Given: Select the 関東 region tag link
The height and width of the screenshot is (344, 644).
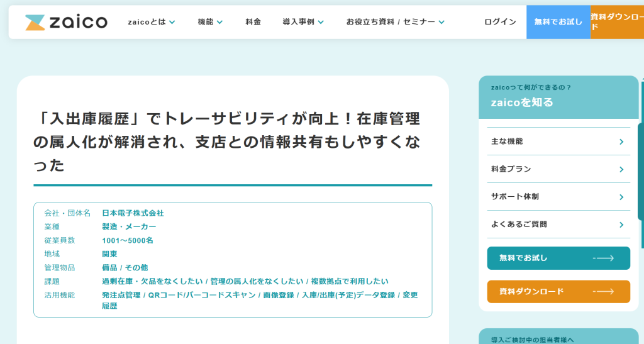Looking at the screenshot, I should point(109,254).
